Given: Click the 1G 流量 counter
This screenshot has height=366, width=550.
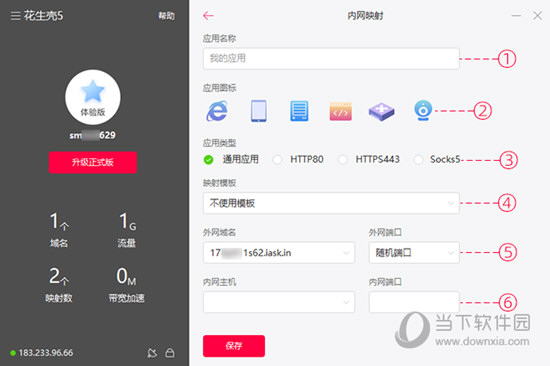Looking at the screenshot, I should [x=127, y=229].
